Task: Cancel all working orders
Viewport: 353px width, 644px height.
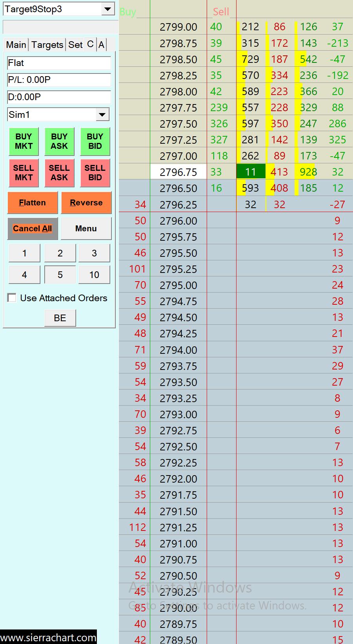Action: (33, 229)
